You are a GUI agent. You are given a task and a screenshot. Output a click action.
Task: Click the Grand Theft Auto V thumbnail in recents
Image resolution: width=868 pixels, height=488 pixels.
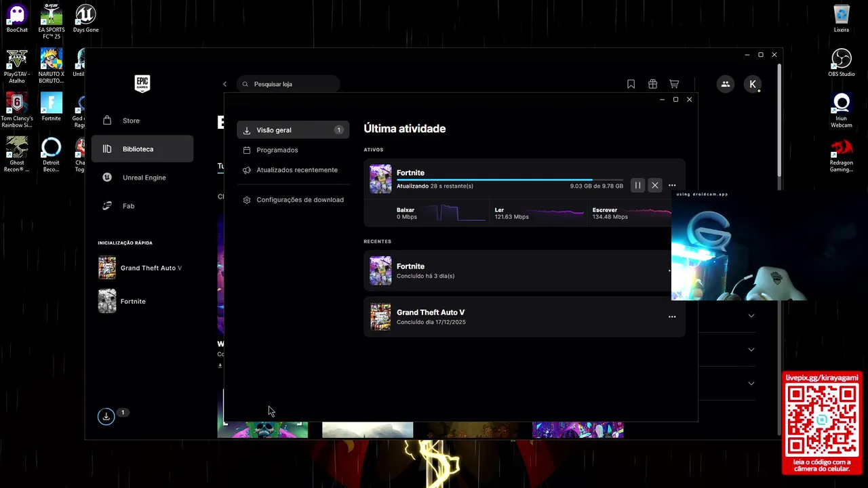pos(380,317)
